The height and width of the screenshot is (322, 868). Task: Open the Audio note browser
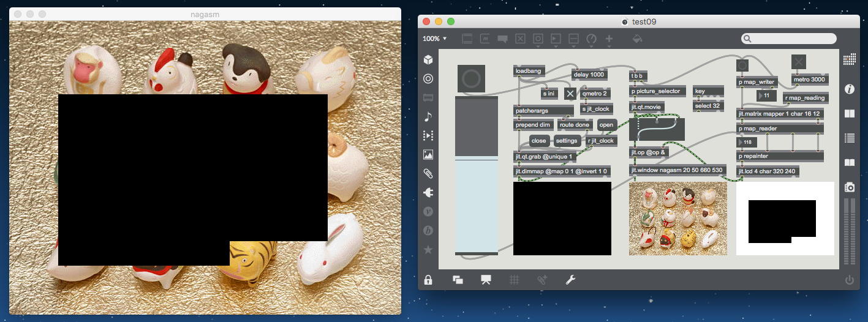click(428, 116)
